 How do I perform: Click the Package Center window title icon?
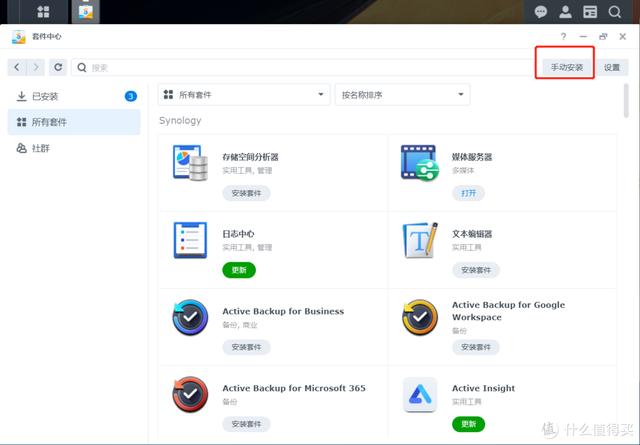click(x=18, y=36)
